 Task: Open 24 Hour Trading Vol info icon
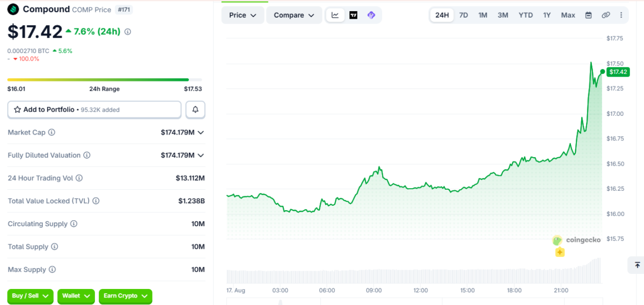point(79,178)
